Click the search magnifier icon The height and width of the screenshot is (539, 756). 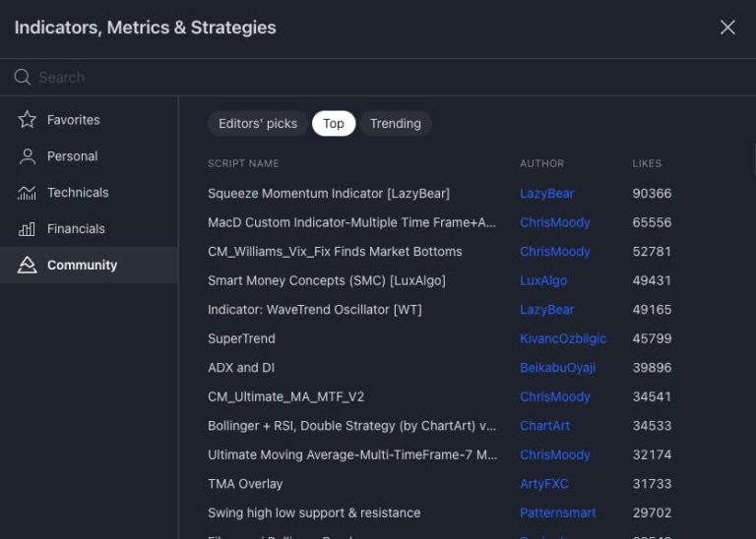23,77
